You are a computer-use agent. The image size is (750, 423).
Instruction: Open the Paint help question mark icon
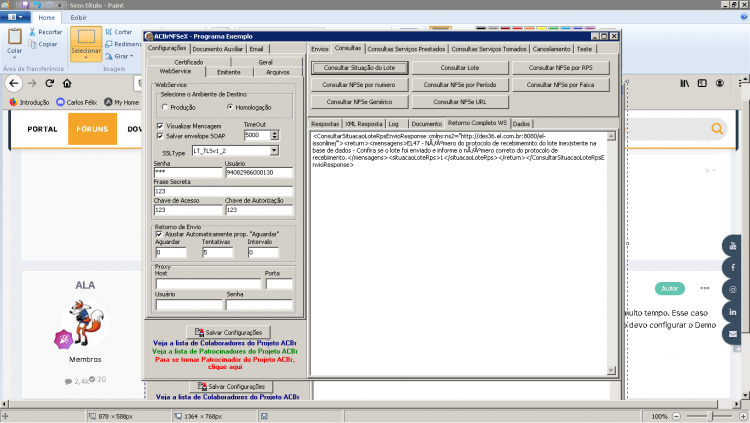(x=744, y=17)
